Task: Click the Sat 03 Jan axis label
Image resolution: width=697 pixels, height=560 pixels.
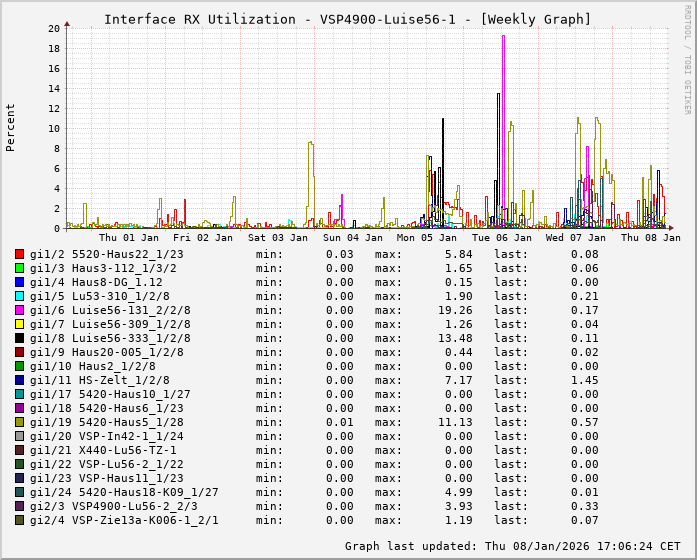Action: (x=278, y=238)
